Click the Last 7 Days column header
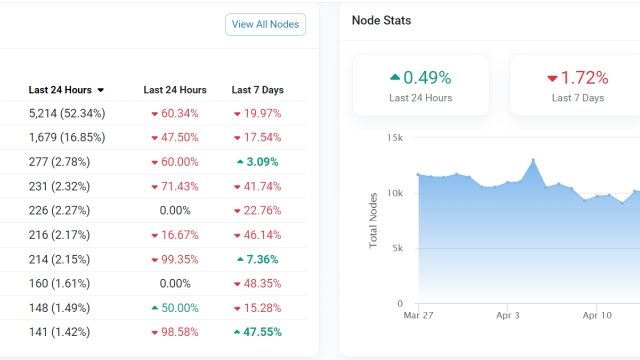Viewport: 640px width, 360px height. [x=258, y=90]
